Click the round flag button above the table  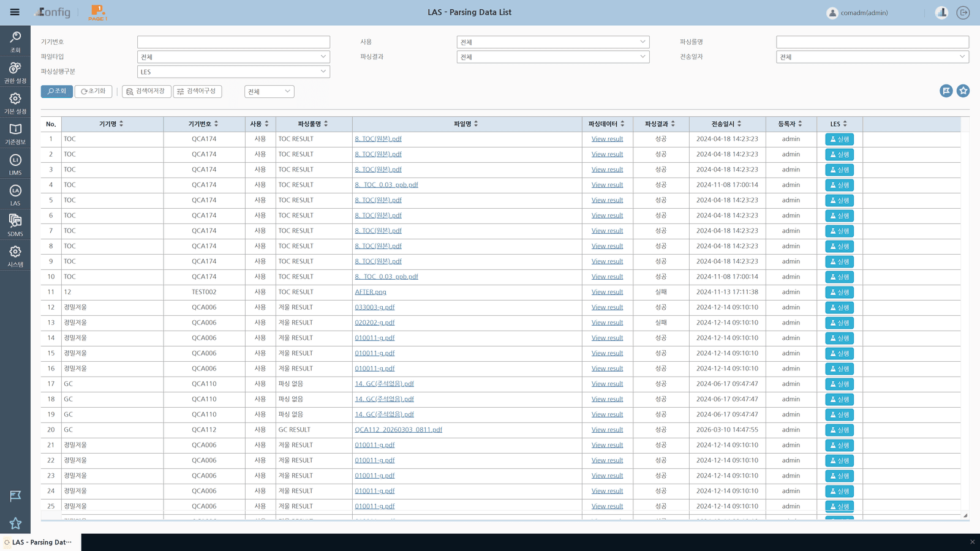coord(946,91)
